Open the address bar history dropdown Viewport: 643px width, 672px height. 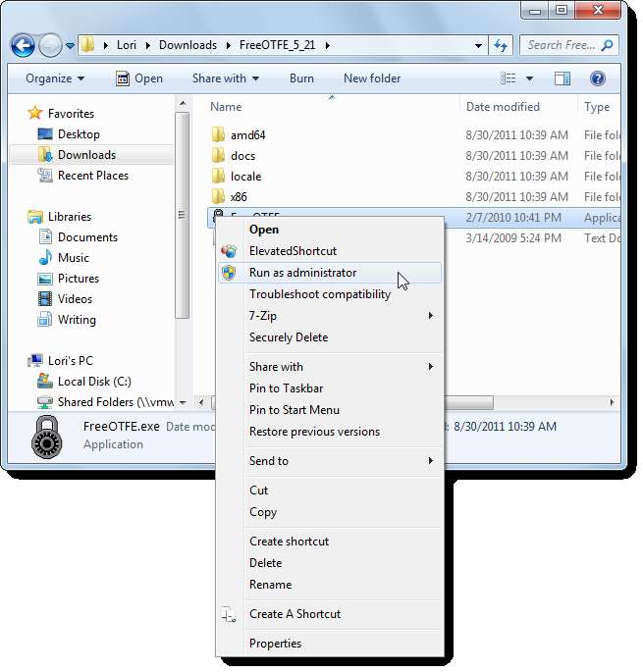pyautogui.click(x=478, y=45)
